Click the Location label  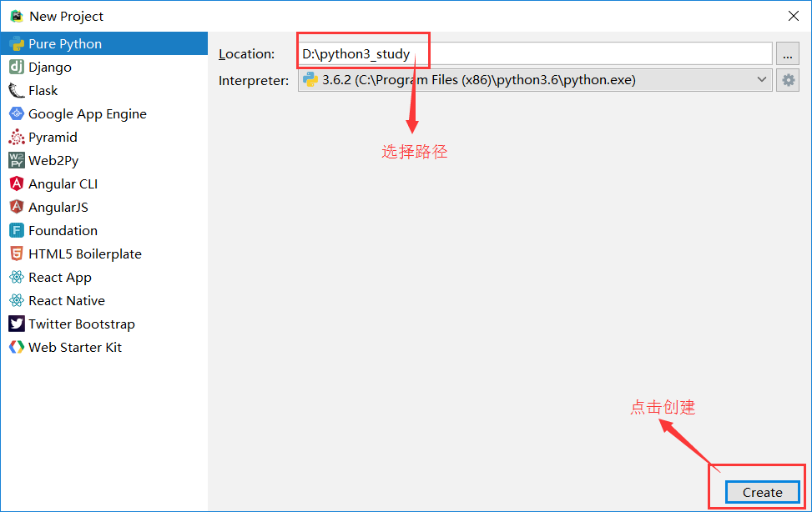point(246,54)
